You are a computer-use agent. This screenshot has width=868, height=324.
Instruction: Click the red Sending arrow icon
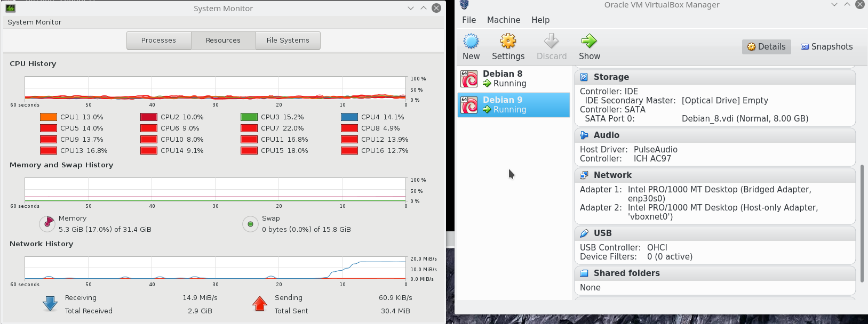260,304
